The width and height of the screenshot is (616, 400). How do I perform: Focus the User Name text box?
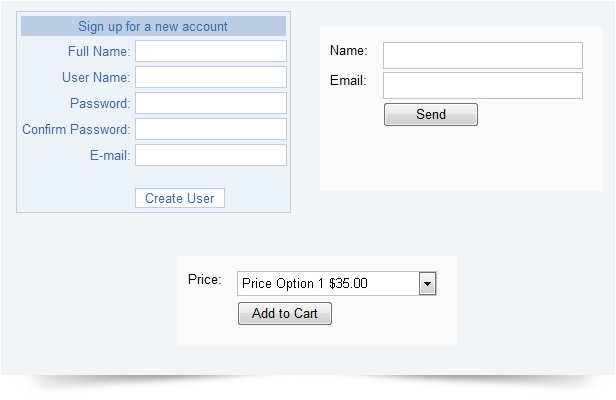(x=210, y=77)
